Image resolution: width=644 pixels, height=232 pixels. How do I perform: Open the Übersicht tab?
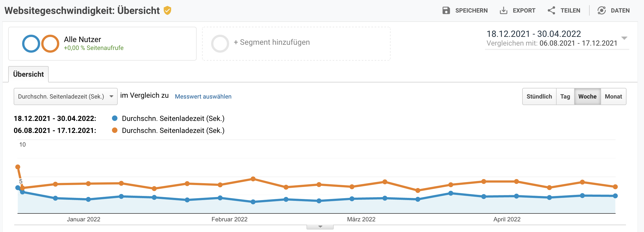tap(28, 74)
